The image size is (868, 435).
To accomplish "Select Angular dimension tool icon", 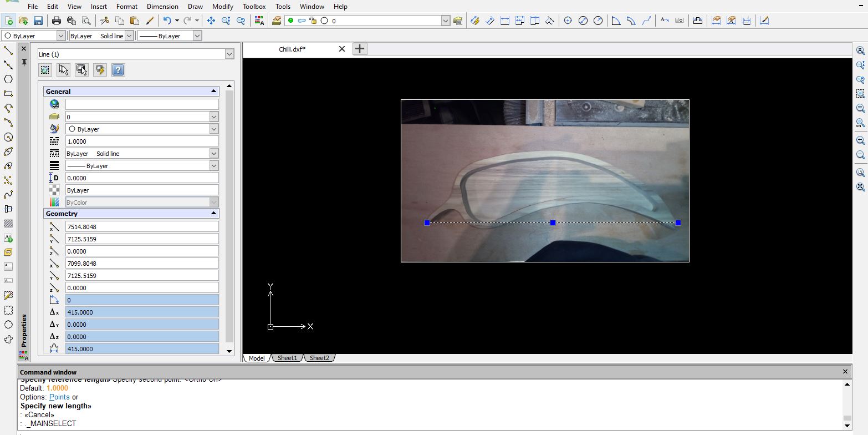I will coord(616,21).
